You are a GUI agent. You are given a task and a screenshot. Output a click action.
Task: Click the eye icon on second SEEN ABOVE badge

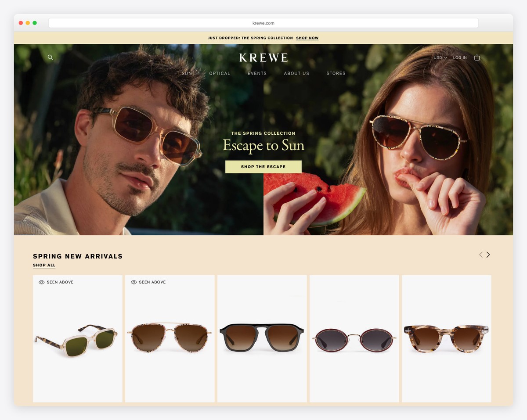(134, 282)
